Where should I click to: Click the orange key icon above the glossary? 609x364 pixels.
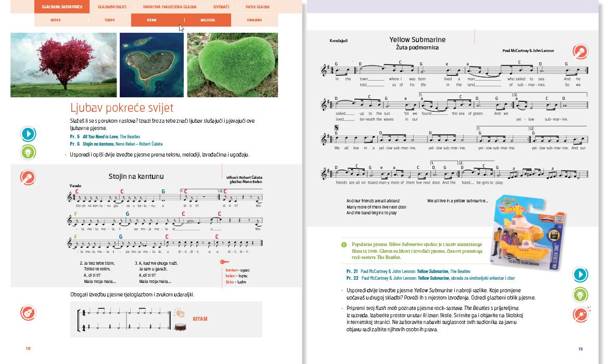pyautogui.click(x=223, y=262)
